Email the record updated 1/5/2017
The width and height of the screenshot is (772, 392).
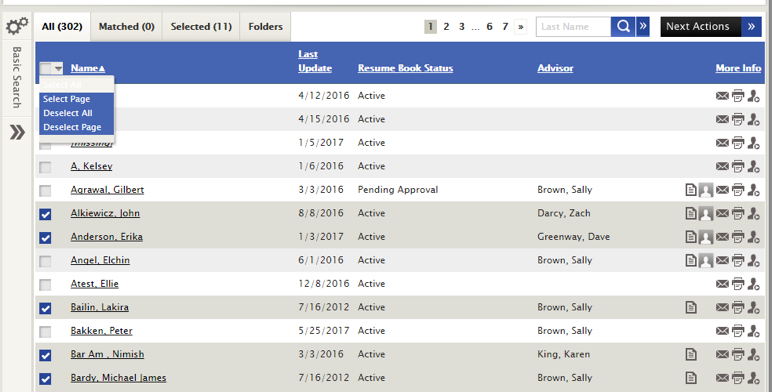pos(722,143)
